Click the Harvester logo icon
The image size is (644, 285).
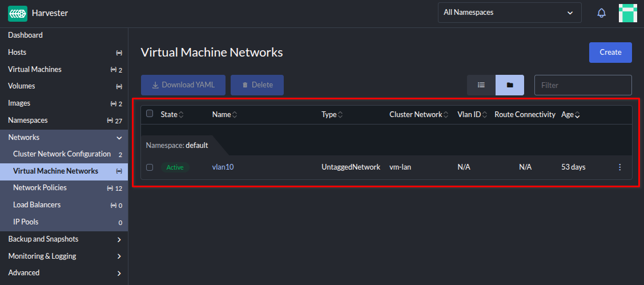point(18,13)
